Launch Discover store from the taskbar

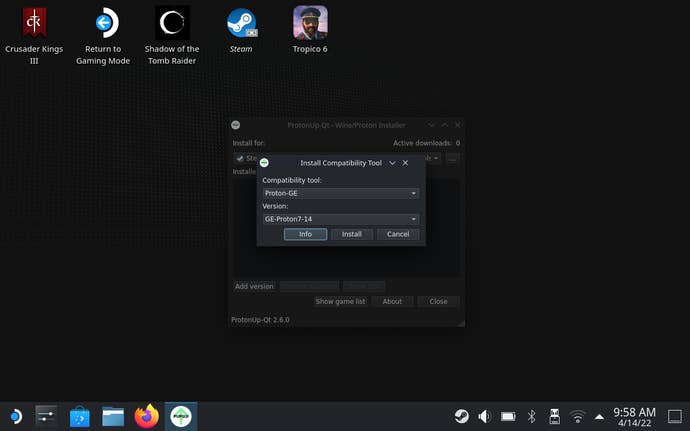click(80, 416)
